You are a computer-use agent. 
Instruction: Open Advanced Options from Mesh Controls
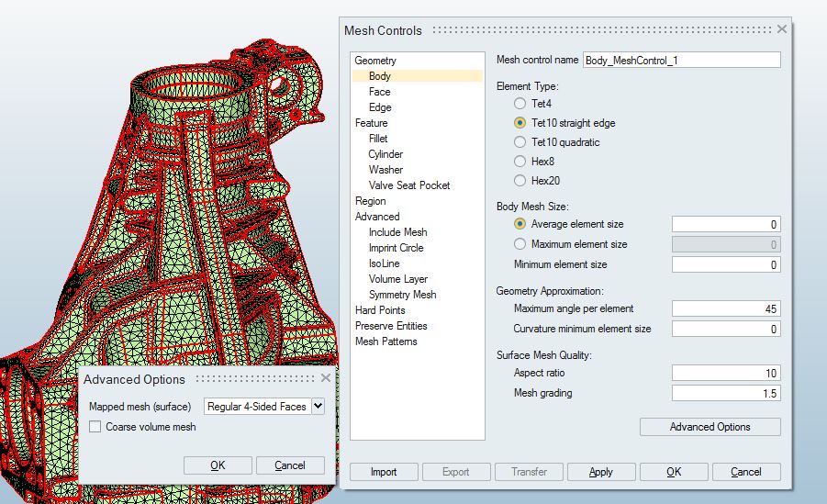710,427
